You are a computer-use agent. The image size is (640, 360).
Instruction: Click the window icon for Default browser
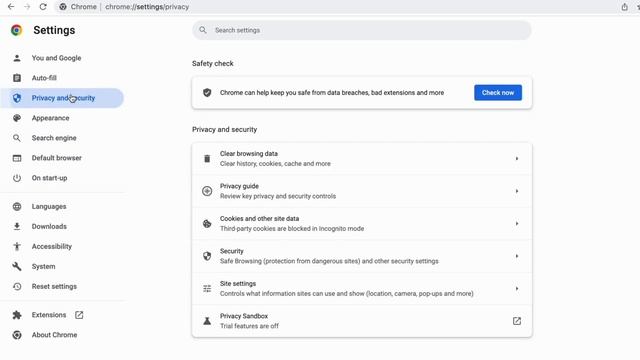click(17, 158)
